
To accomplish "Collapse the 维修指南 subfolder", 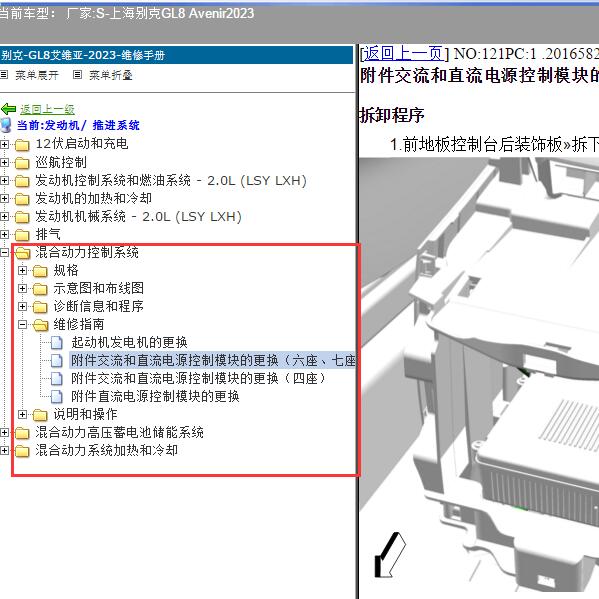I will [23, 324].
